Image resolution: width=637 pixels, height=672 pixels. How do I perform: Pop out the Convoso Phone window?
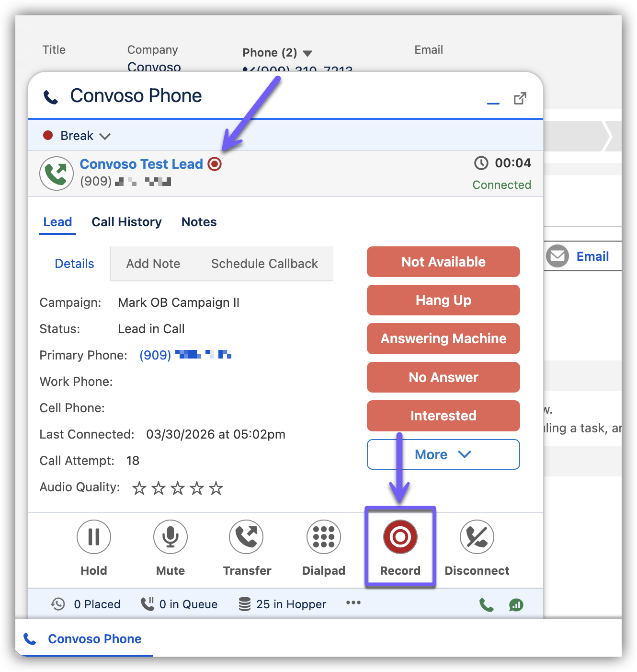520,99
